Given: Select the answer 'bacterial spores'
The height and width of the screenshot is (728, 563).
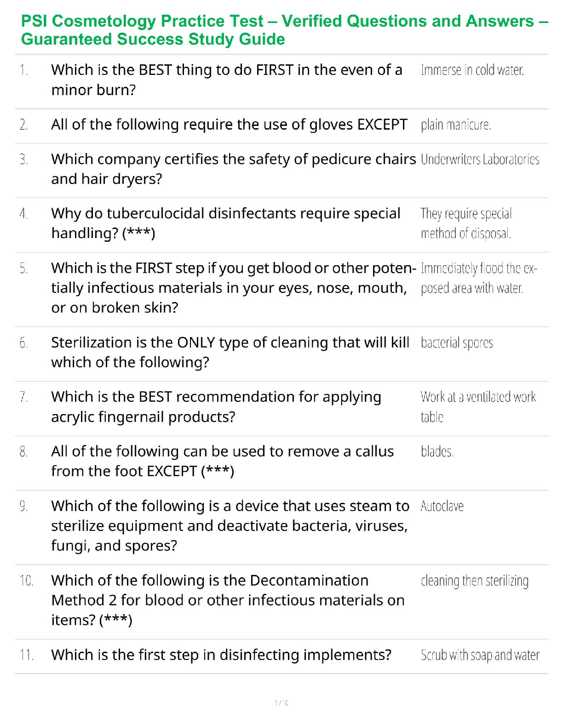Looking at the screenshot, I should [x=457, y=343].
